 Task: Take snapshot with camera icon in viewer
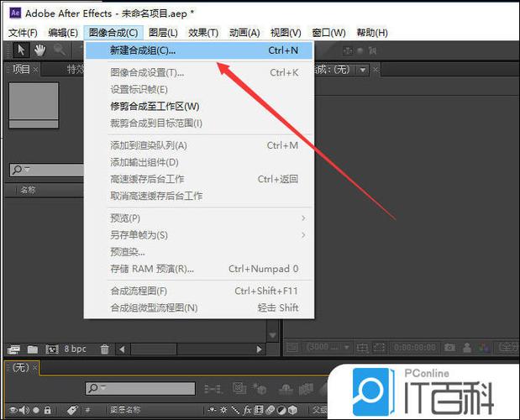[449, 348]
